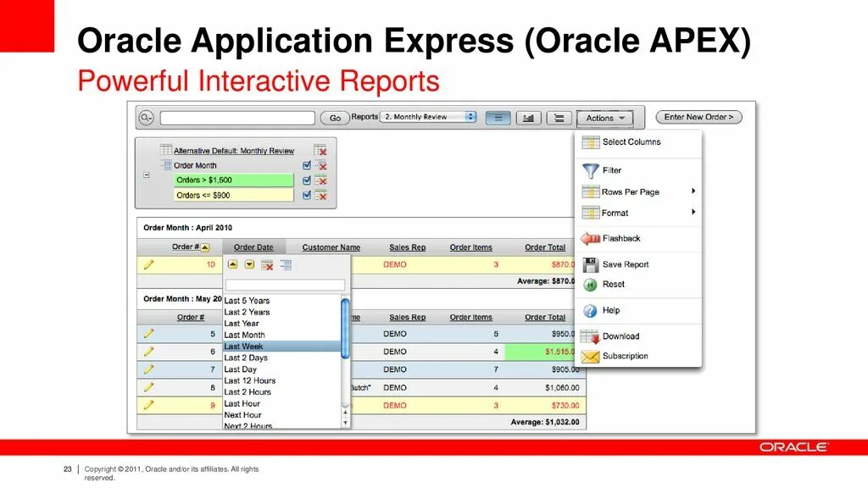The height and width of the screenshot is (488, 868).
Task: Edit order 10 pencil icon
Action: tap(148, 264)
